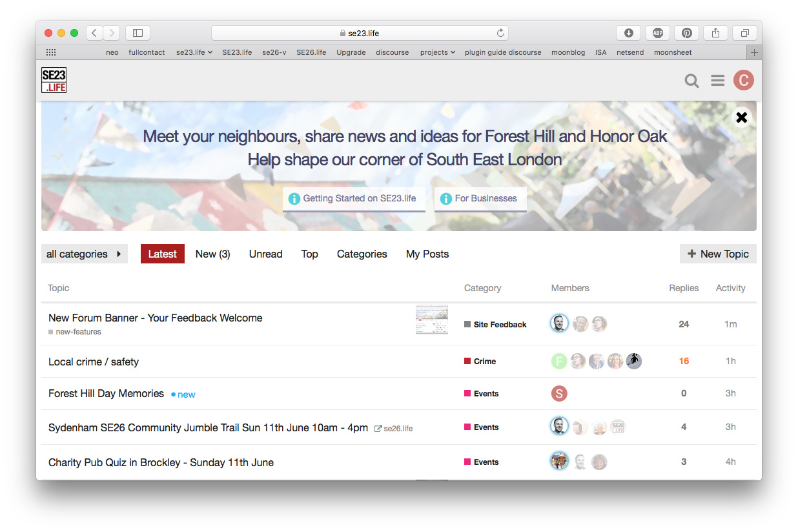The width and height of the screenshot is (798, 532).
Task: Dismiss the banner with the X icon
Action: [742, 118]
